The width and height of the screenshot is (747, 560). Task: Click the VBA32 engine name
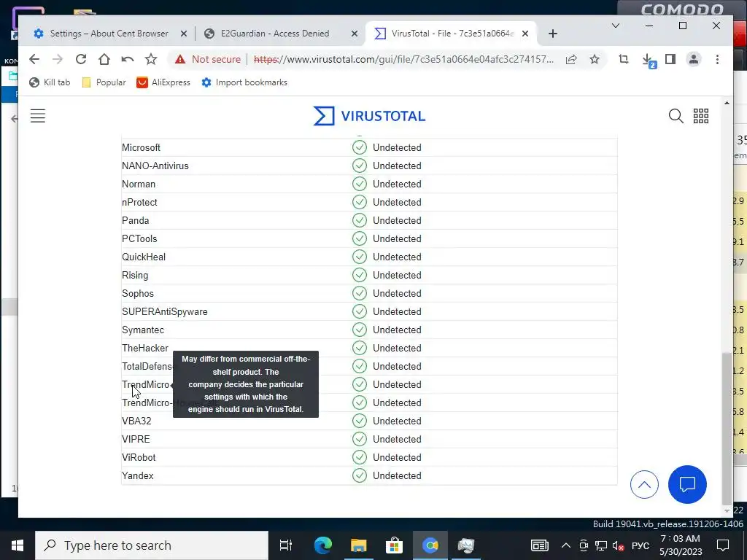[x=136, y=421]
